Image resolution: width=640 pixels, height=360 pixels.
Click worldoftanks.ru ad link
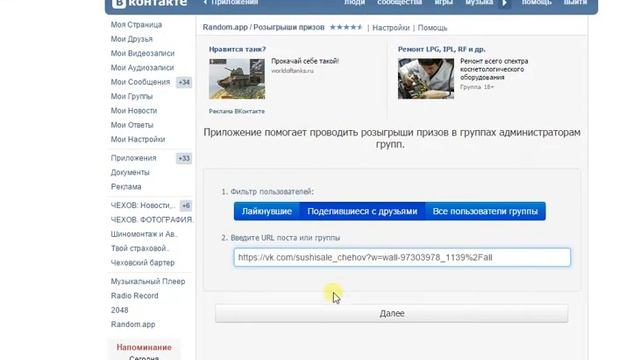point(293,71)
